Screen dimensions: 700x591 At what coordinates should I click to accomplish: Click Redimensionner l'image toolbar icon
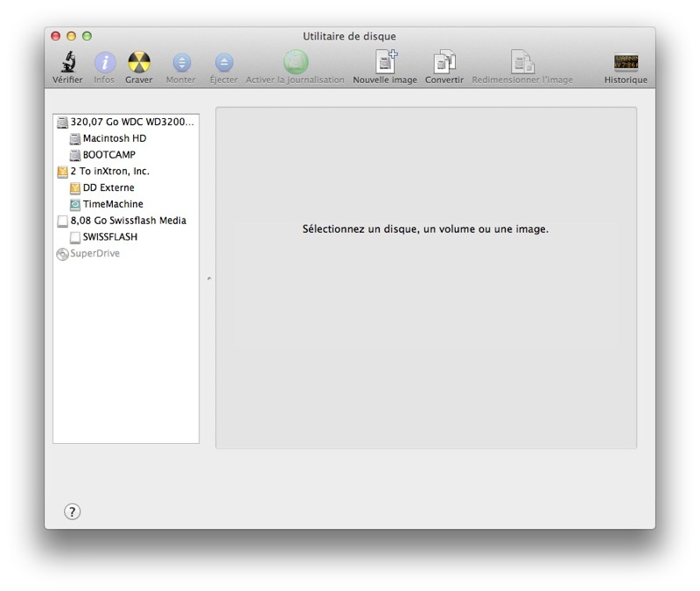point(522,62)
